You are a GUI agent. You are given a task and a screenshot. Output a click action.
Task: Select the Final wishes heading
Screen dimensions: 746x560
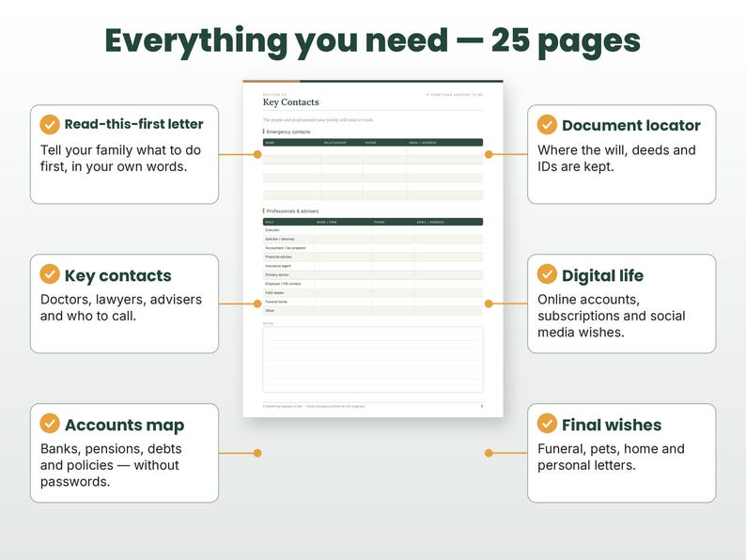pyautogui.click(x=612, y=425)
